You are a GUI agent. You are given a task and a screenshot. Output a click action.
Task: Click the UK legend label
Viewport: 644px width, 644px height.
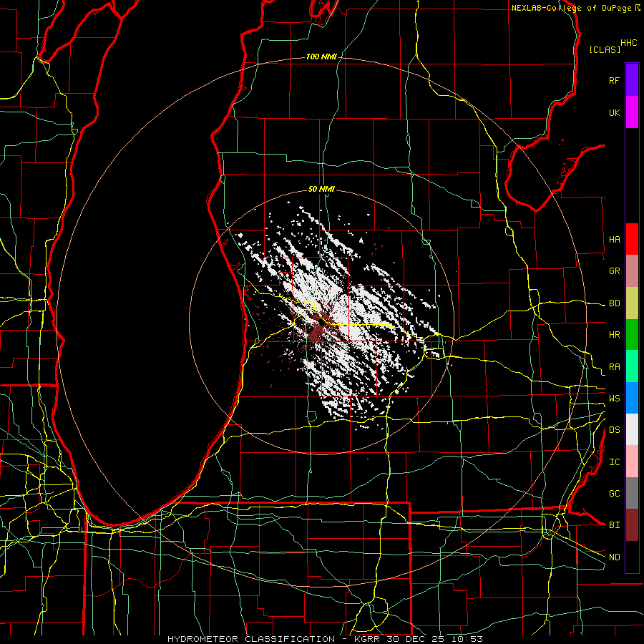click(614, 112)
